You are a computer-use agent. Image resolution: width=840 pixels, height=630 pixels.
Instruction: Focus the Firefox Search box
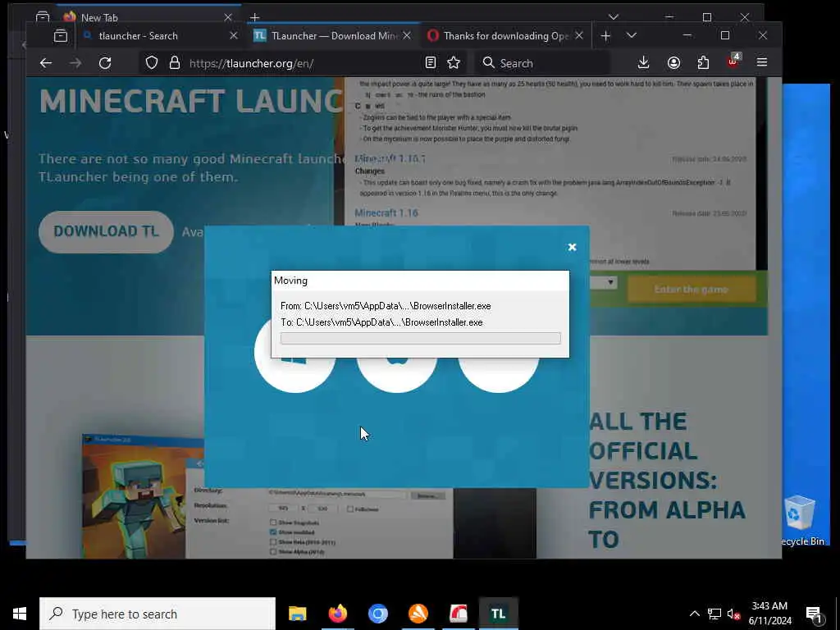pos(542,63)
